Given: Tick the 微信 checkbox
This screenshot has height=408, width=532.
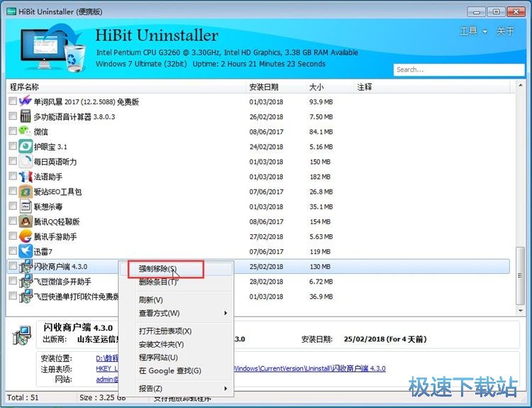Looking at the screenshot, I should pos(13,131).
